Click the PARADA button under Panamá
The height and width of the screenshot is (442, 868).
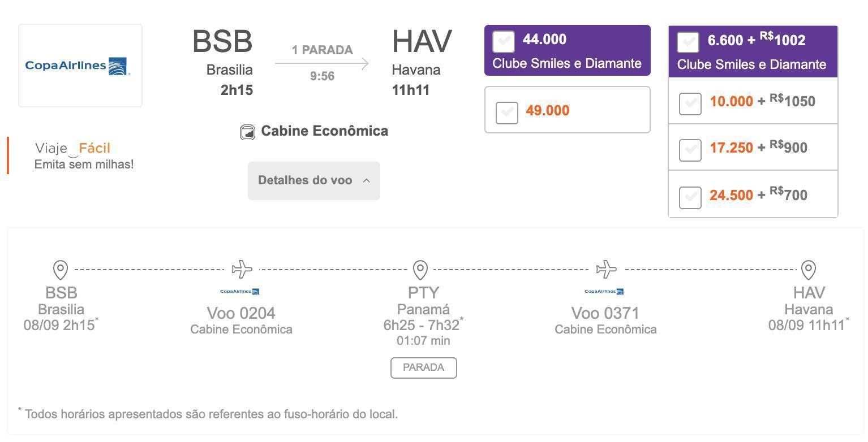[424, 368]
